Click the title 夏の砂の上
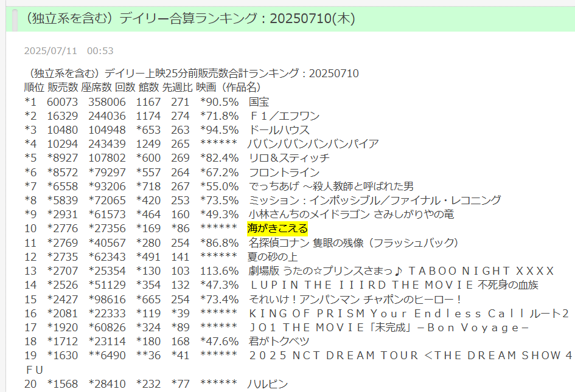This screenshot has height=392, width=575. 273,257
